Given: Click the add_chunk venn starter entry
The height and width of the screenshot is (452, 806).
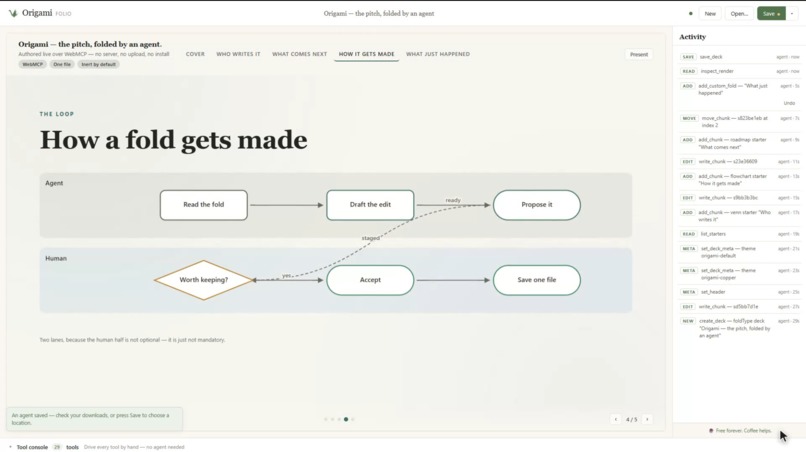Looking at the screenshot, I should point(740,216).
